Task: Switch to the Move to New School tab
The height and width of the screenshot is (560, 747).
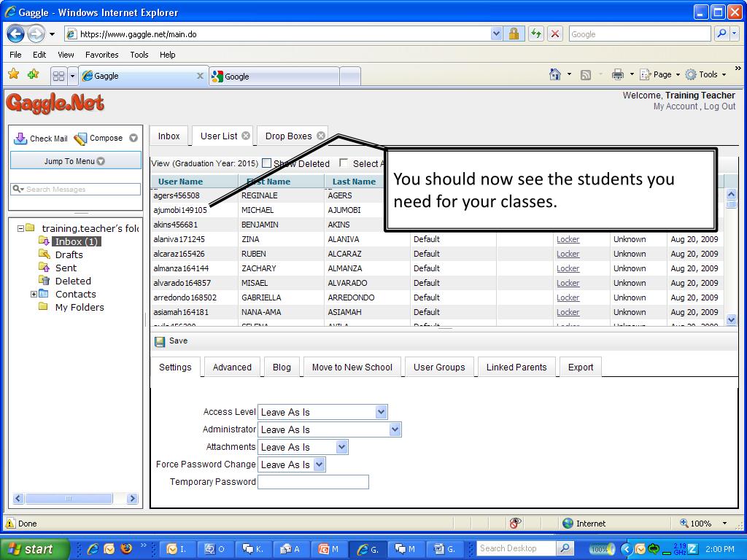Action: pyautogui.click(x=352, y=367)
